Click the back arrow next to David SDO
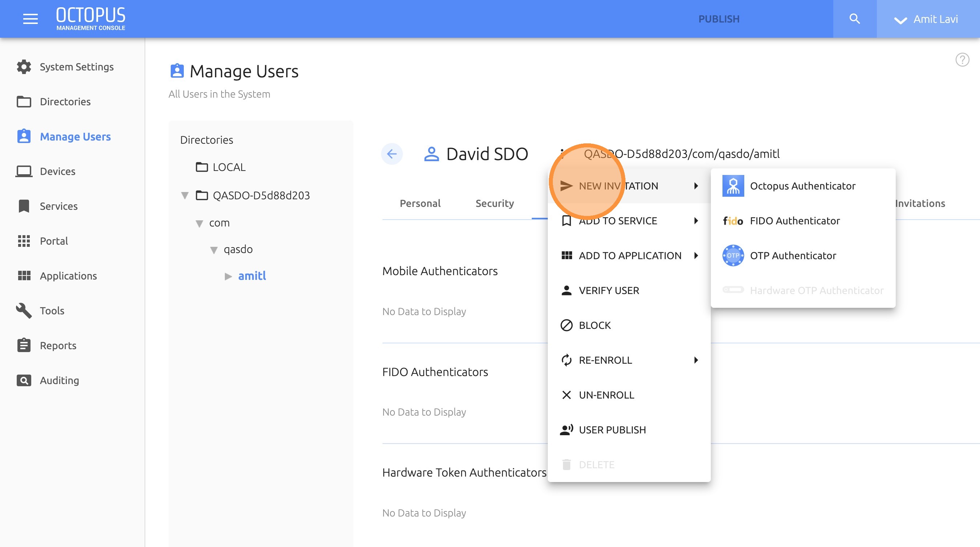The height and width of the screenshot is (547, 980). pyautogui.click(x=392, y=154)
